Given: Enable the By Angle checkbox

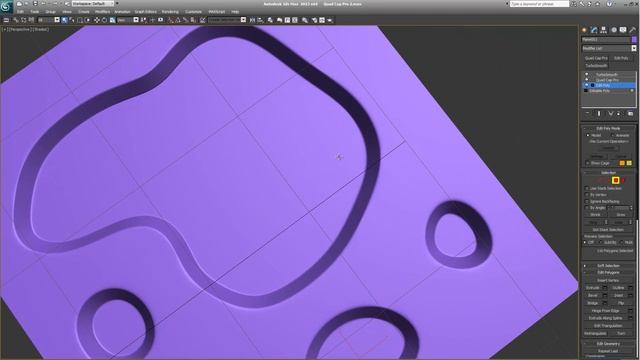Looking at the screenshot, I should [x=587, y=208].
